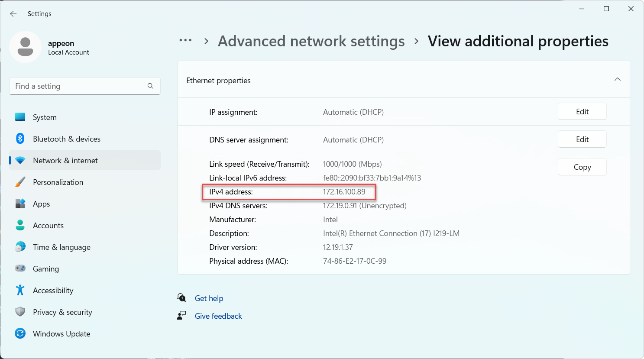The image size is (644, 359).
Task: Open the Get help link
Action: (209, 298)
